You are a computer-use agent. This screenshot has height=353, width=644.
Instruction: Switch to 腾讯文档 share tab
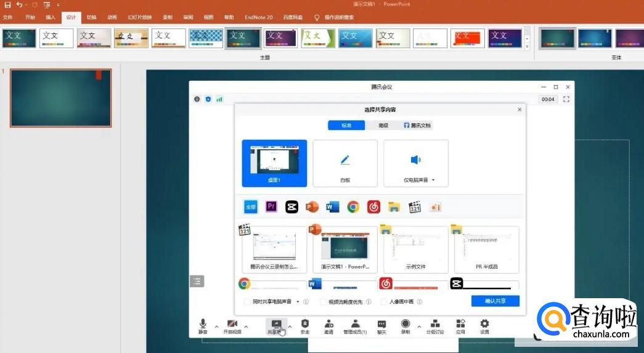[417, 125]
